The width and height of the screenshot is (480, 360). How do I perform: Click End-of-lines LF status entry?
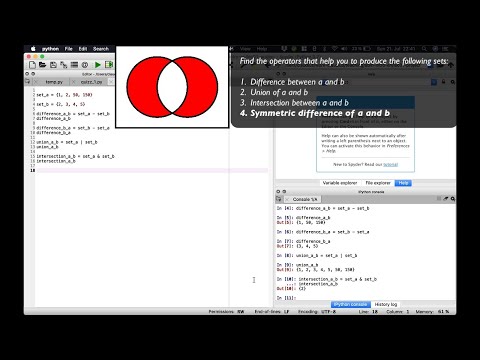pos(272,312)
